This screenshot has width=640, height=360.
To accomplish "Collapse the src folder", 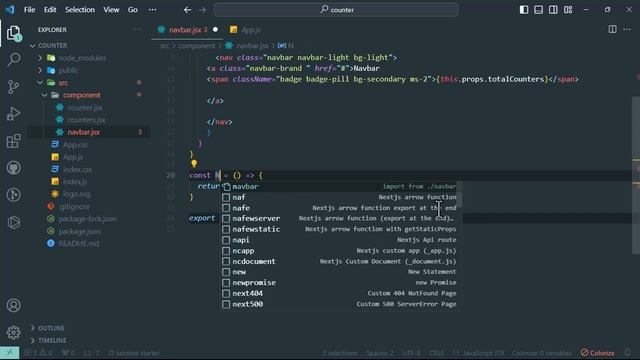I will tap(40, 83).
